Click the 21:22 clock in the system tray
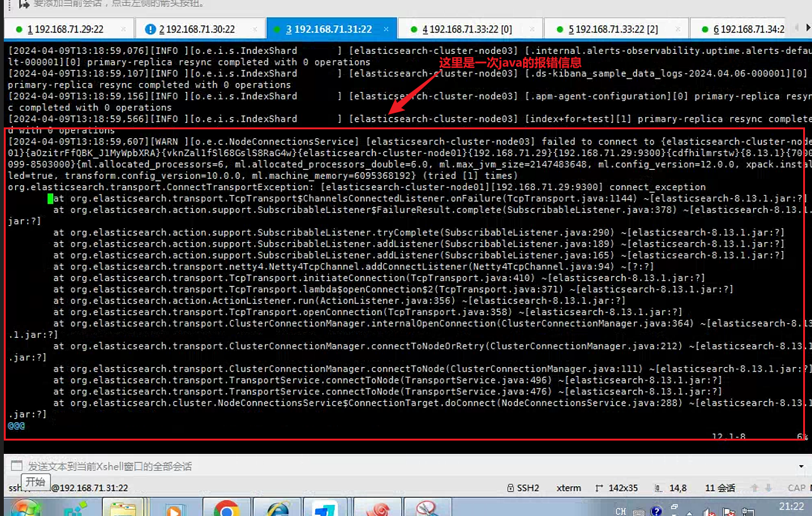This screenshot has width=812, height=516. coord(791,506)
